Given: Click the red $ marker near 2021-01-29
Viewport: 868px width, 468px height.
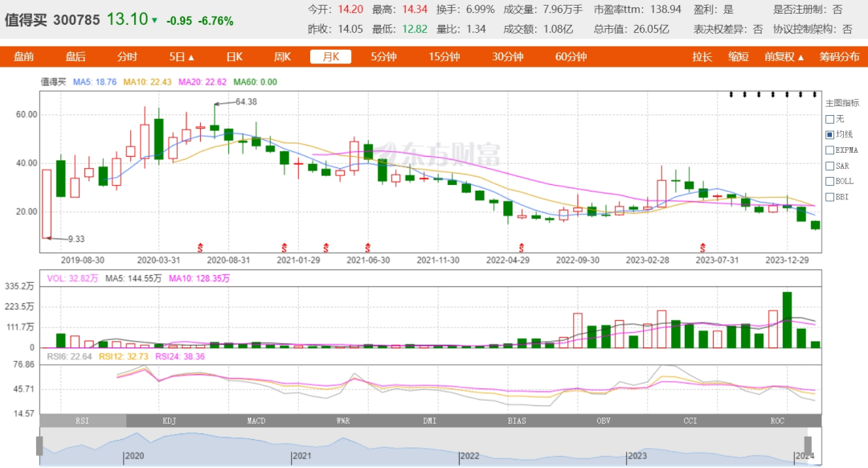Looking at the screenshot, I should (x=284, y=246).
